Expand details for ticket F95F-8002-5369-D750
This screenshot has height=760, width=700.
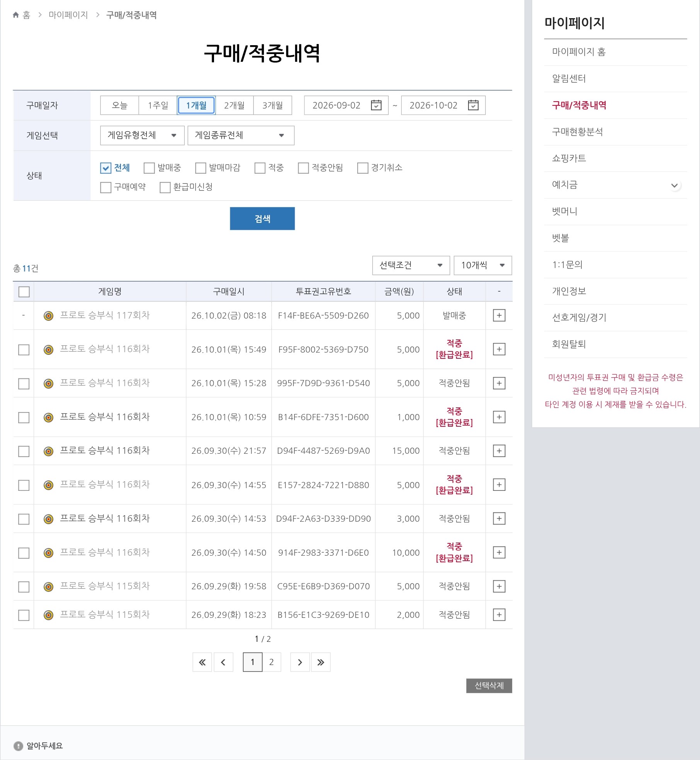[x=499, y=349]
